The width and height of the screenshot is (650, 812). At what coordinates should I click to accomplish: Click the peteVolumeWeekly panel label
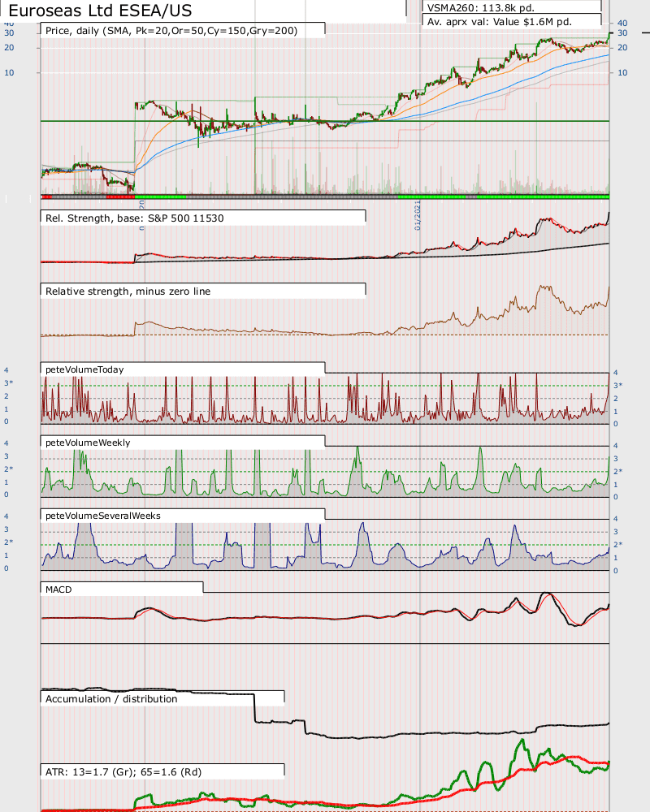[x=88, y=443]
